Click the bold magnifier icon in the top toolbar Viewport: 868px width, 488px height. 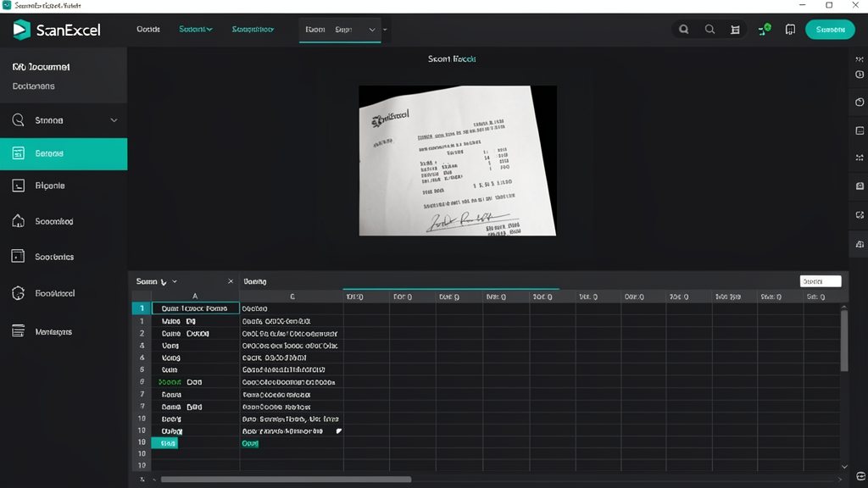point(684,30)
